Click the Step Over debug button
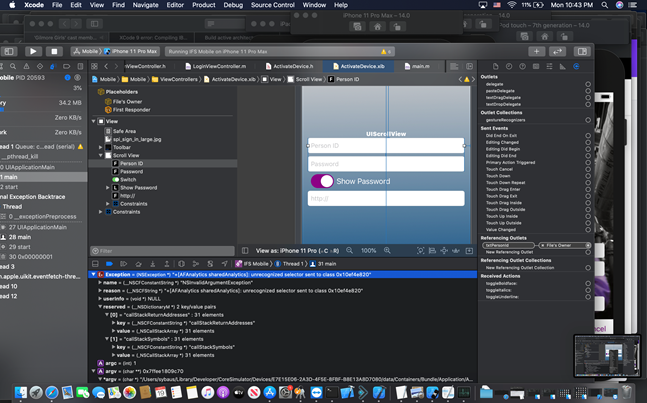Viewport: 647px width, 403px height. coord(138,264)
